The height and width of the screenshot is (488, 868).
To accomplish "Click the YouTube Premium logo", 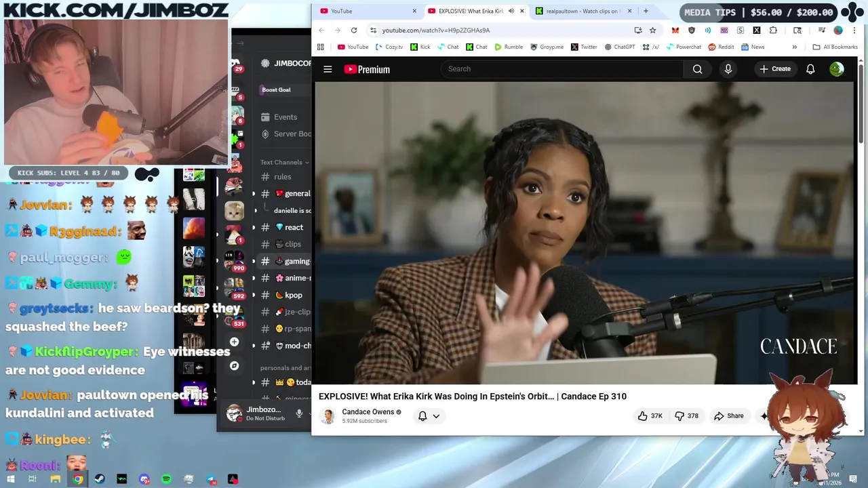I will click(367, 69).
